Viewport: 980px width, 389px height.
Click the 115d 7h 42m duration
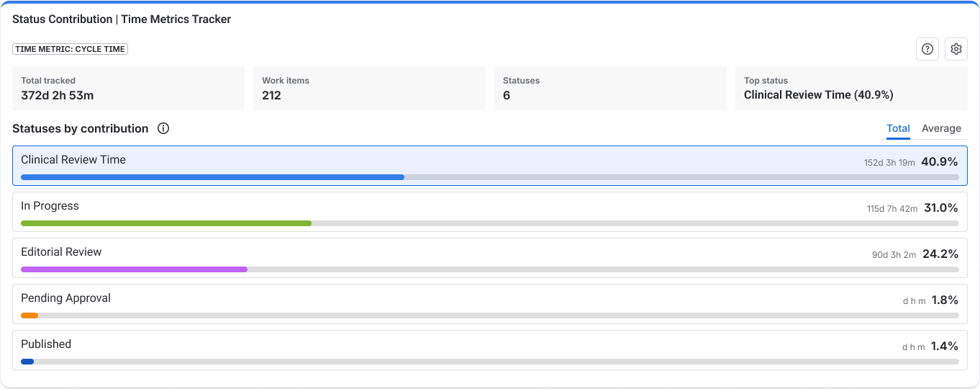coord(892,209)
